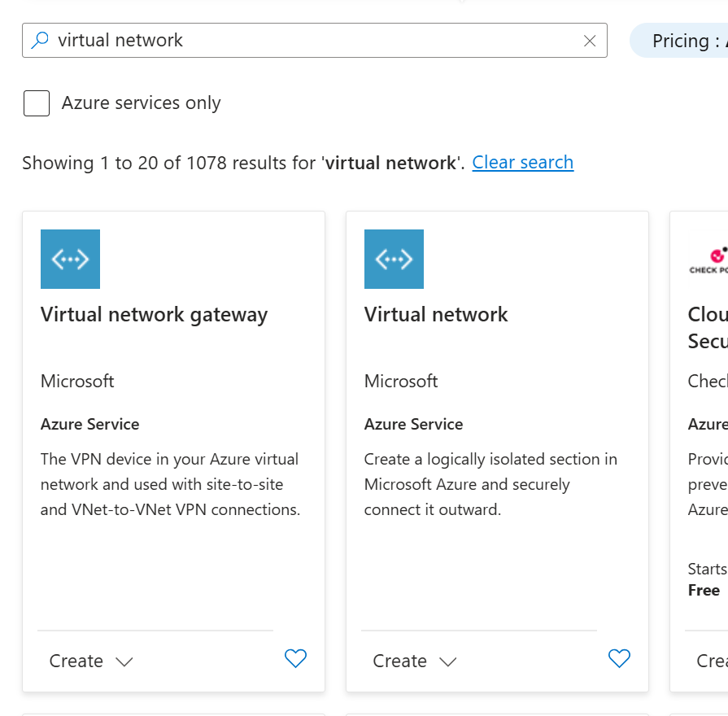
Task: Click the marketplace search field containing 'virtual network'
Action: pos(314,41)
